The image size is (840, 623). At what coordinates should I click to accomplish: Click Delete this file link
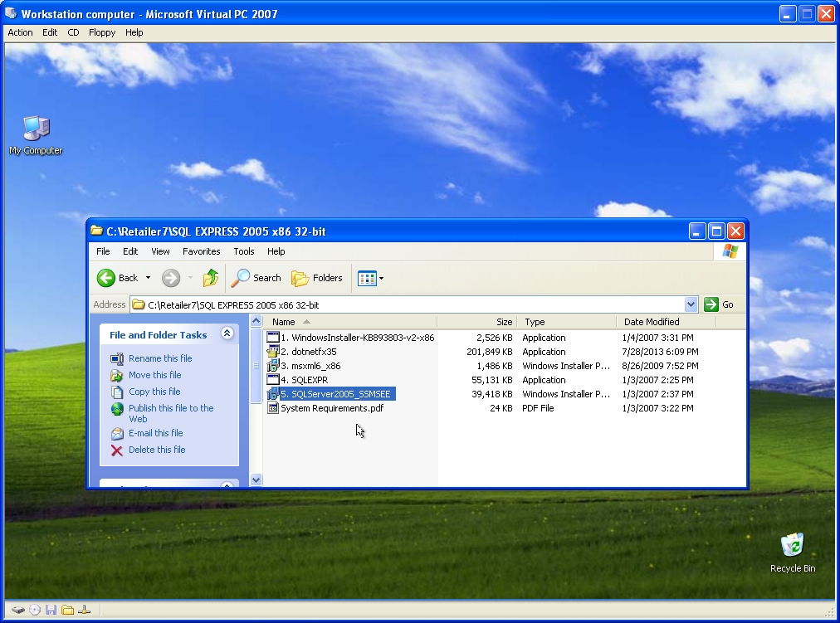click(157, 450)
